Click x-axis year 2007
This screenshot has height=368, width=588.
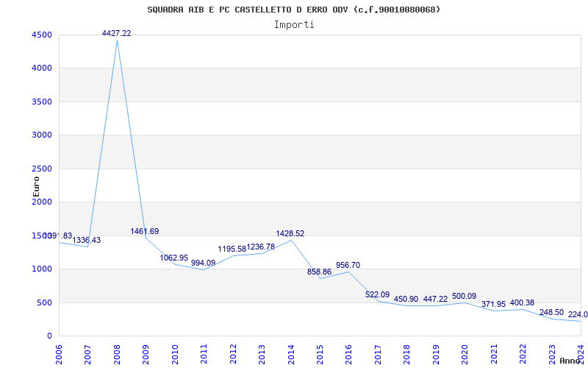87,355
